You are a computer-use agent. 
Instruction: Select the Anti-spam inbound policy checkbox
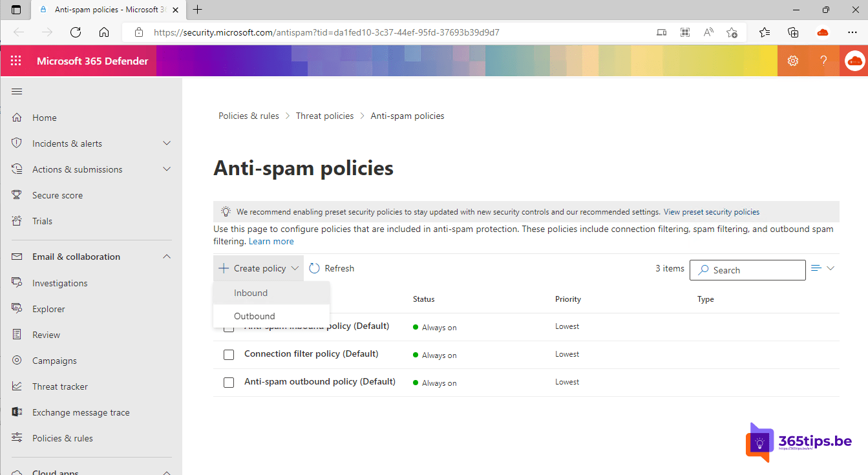(229, 327)
